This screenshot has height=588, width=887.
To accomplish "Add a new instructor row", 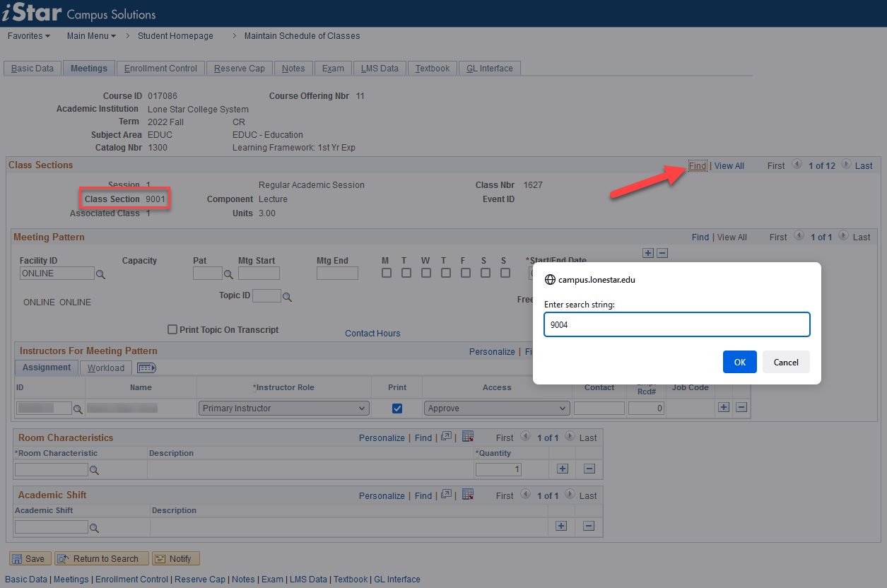I will (723, 407).
